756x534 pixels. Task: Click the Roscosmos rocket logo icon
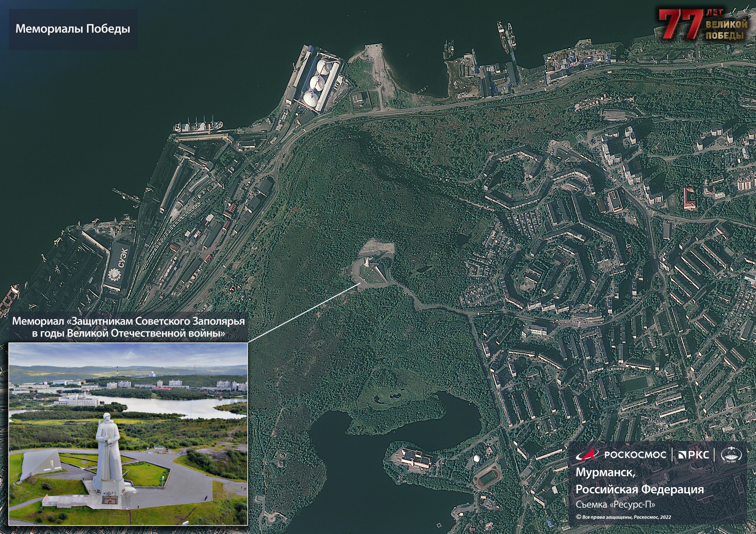[588, 454]
